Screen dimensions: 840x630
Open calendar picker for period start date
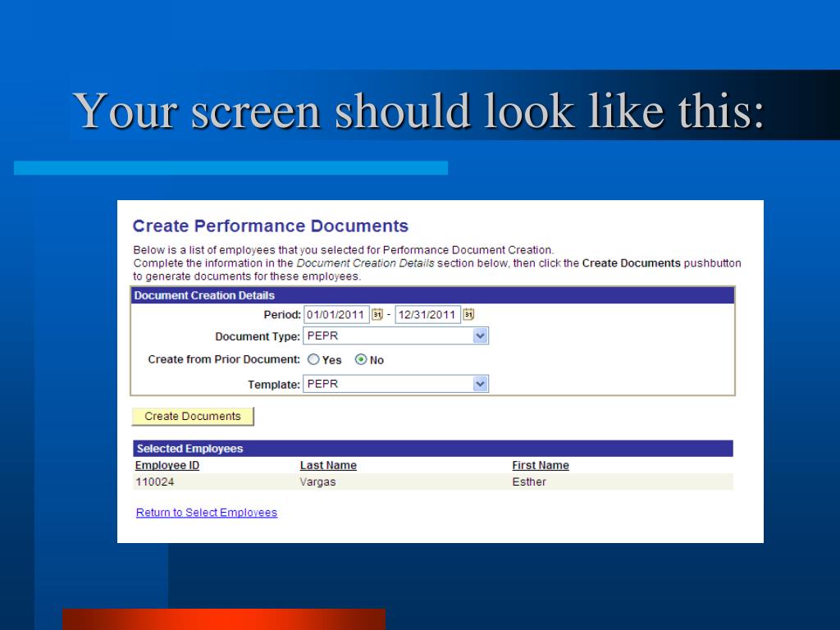pyautogui.click(x=377, y=314)
